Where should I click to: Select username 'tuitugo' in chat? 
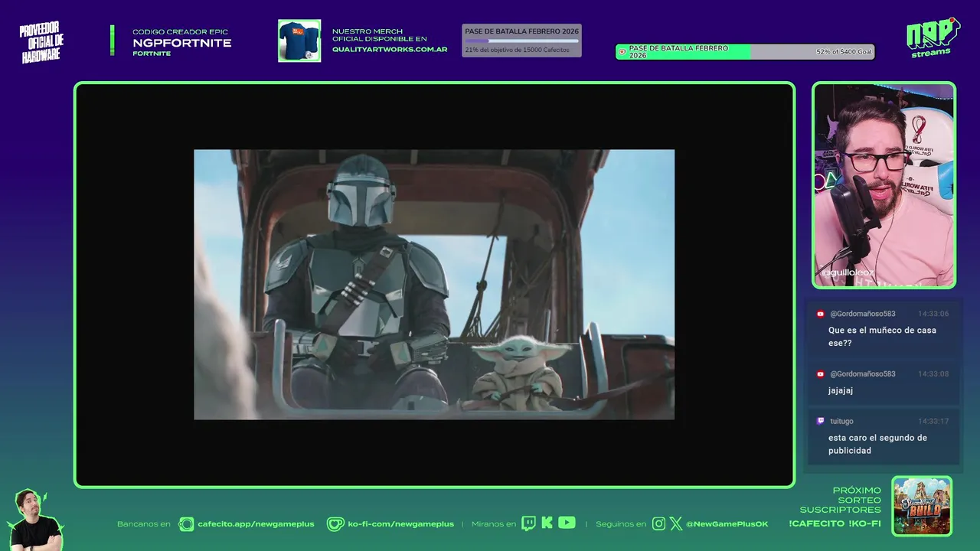point(841,421)
